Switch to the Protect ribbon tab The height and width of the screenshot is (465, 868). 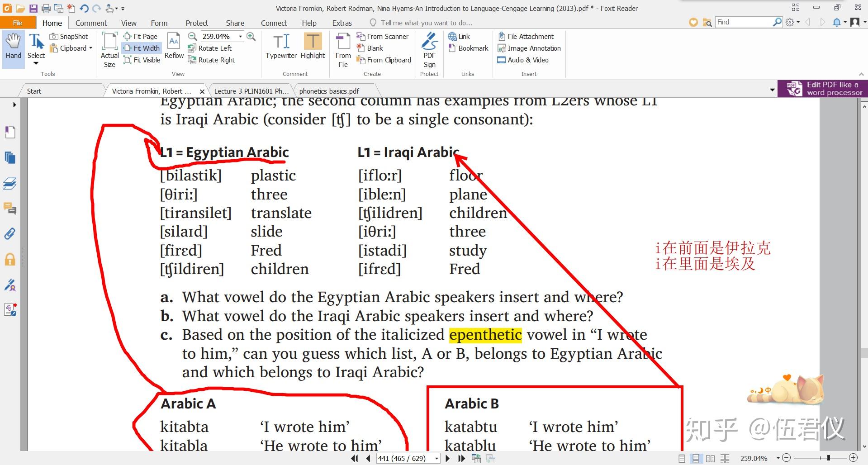pyautogui.click(x=197, y=23)
